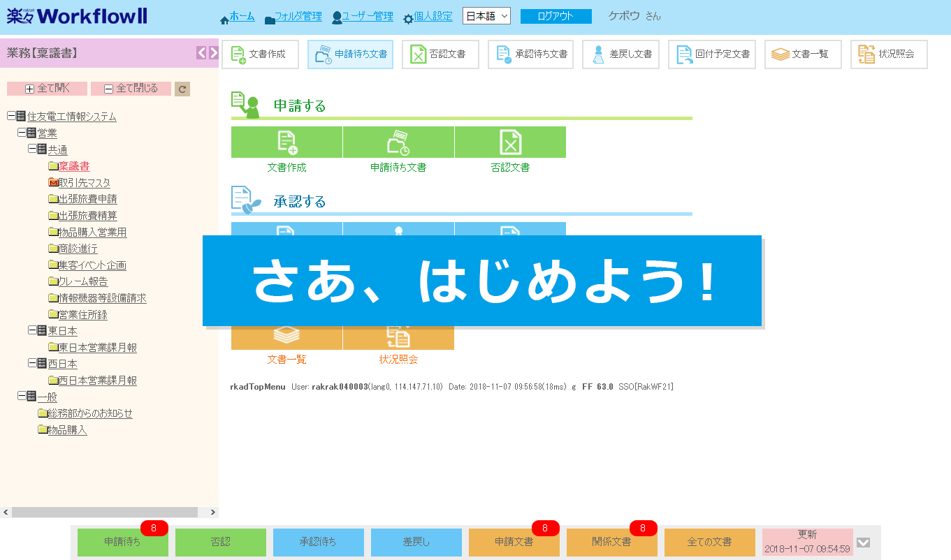Image resolution: width=951 pixels, height=560 pixels.
Task: Open the 物品購入 folder under 一般
Action: click(x=67, y=430)
